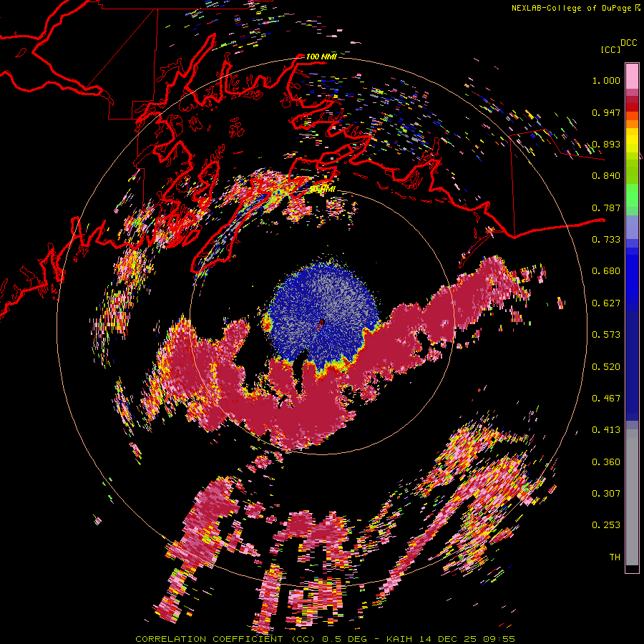Select the 0.893 scale value
644x644 pixels.
(x=606, y=144)
